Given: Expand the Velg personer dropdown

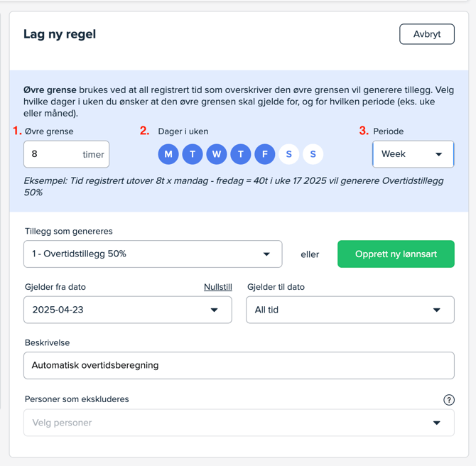Looking at the screenshot, I should click(x=239, y=423).
